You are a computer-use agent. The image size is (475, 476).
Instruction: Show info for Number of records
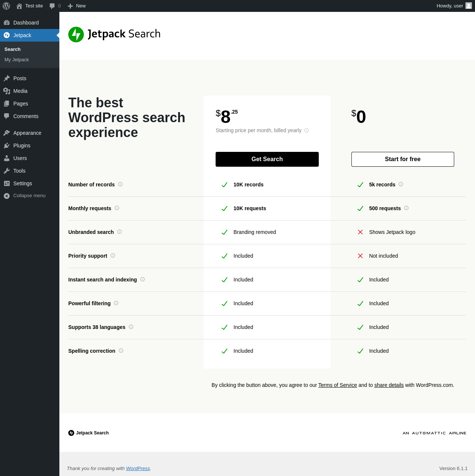120,184
